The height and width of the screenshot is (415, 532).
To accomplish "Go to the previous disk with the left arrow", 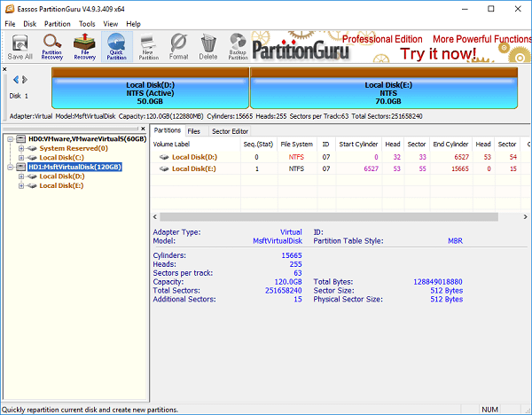I will tap(16, 80).
